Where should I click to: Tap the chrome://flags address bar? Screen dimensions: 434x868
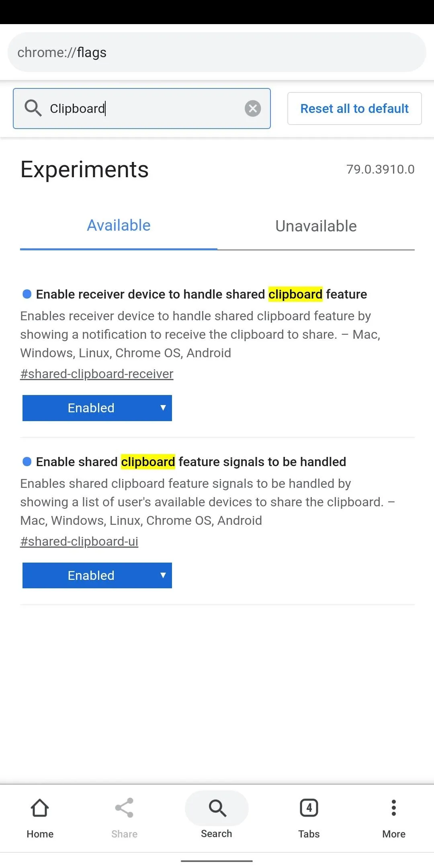217,52
